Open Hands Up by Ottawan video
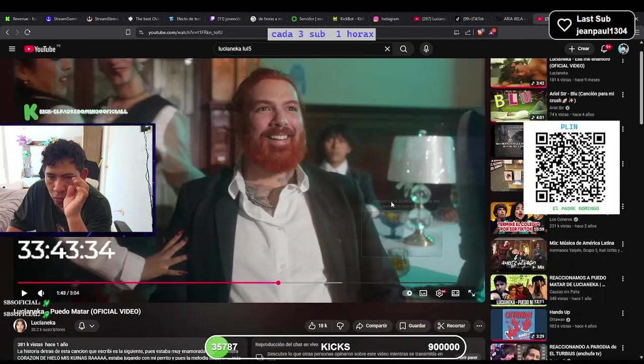This screenshot has height=364, width=644. [560, 312]
